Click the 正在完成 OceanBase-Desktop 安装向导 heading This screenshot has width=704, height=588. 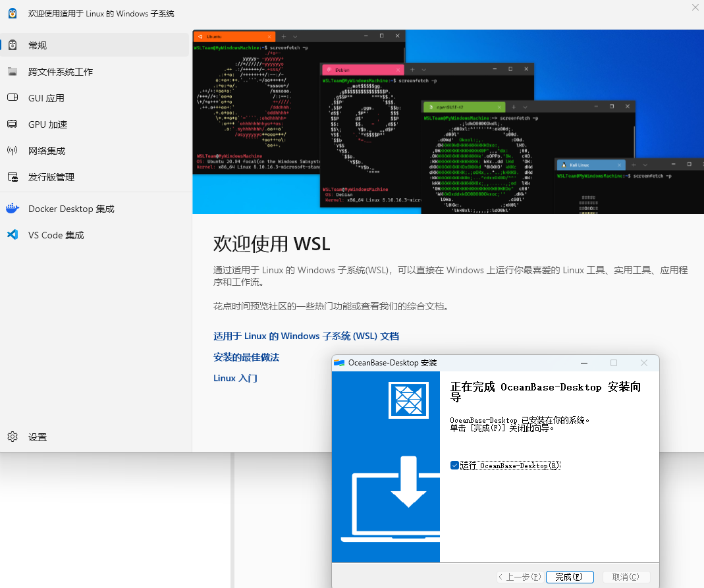coord(545,392)
